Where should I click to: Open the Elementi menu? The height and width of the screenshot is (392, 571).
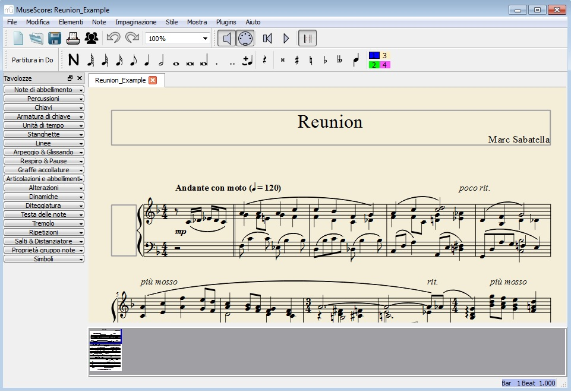tap(71, 22)
